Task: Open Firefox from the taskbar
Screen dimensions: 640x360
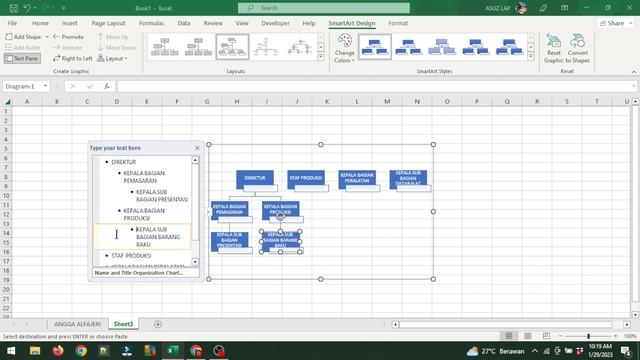Action: click(x=58, y=351)
